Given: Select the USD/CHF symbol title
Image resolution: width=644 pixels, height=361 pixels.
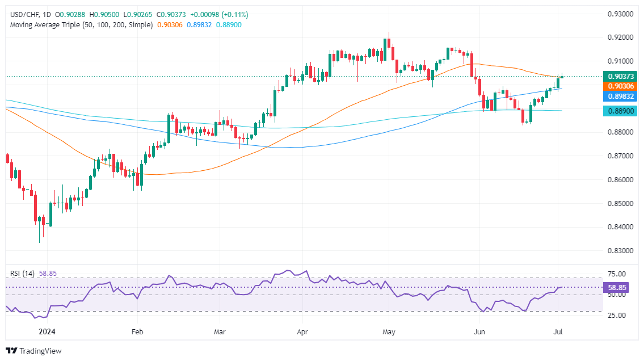Looking at the screenshot, I should coord(24,15).
